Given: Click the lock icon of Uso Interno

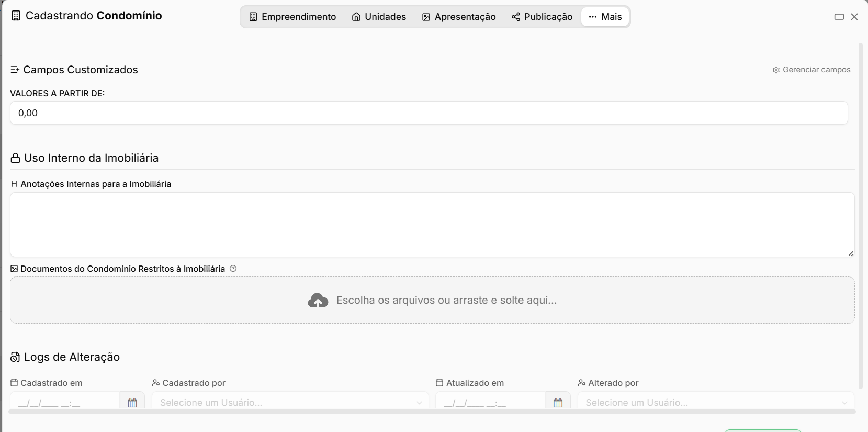Looking at the screenshot, I should coord(15,158).
